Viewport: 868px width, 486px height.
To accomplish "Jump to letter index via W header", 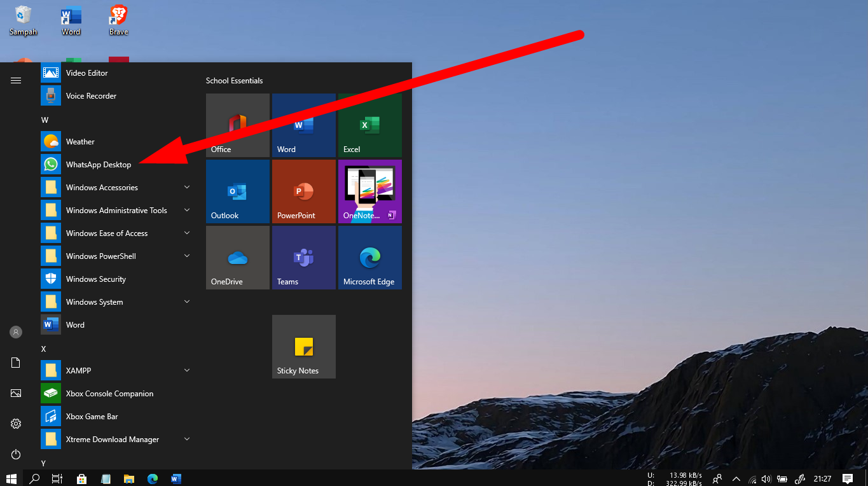I will [x=45, y=120].
